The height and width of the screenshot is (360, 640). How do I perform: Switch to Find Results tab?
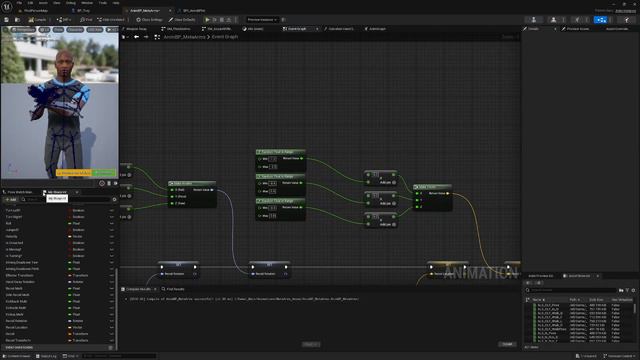[x=173, y=289]
